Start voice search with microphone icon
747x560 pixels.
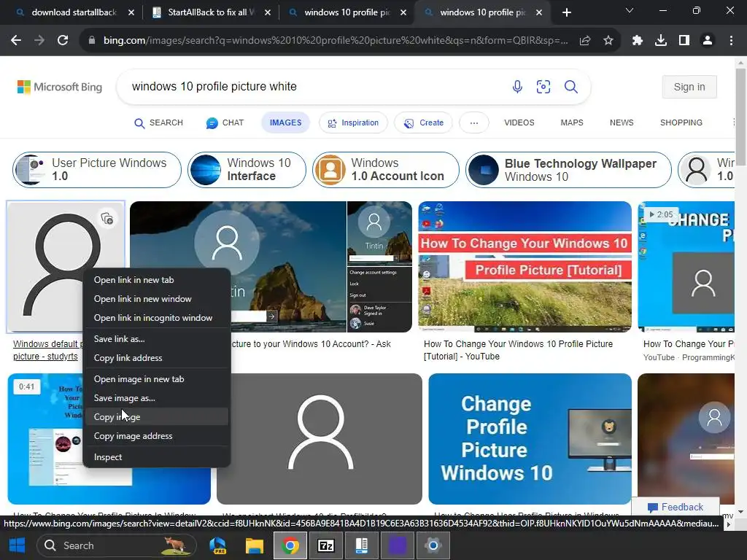point(517,87)
